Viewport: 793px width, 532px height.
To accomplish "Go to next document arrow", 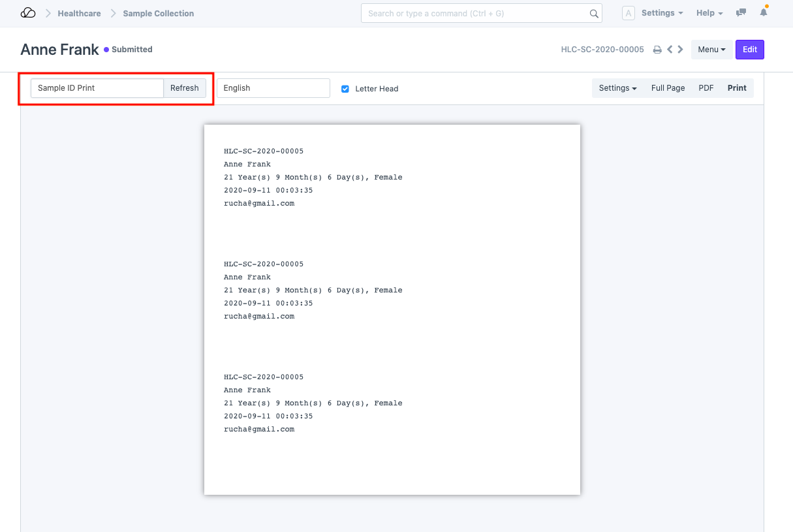I will [681, 50].
